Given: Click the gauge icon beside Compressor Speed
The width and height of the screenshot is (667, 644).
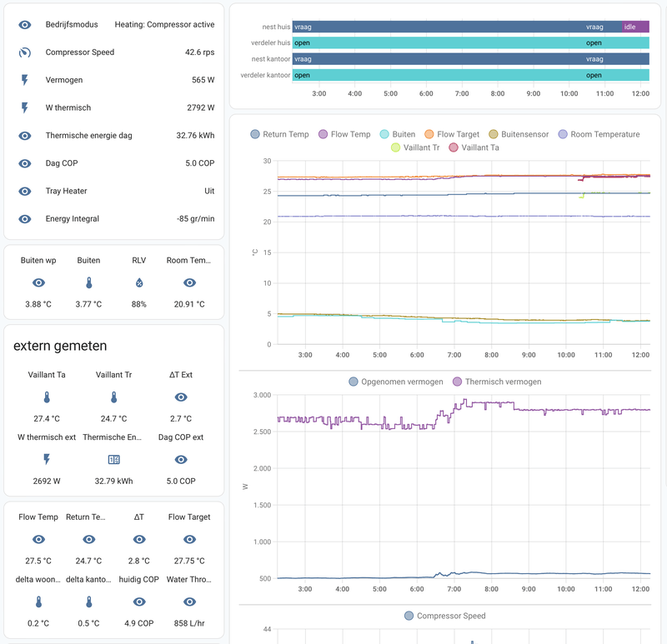Looking at the screenshot, I should click(x=26, y=52).
